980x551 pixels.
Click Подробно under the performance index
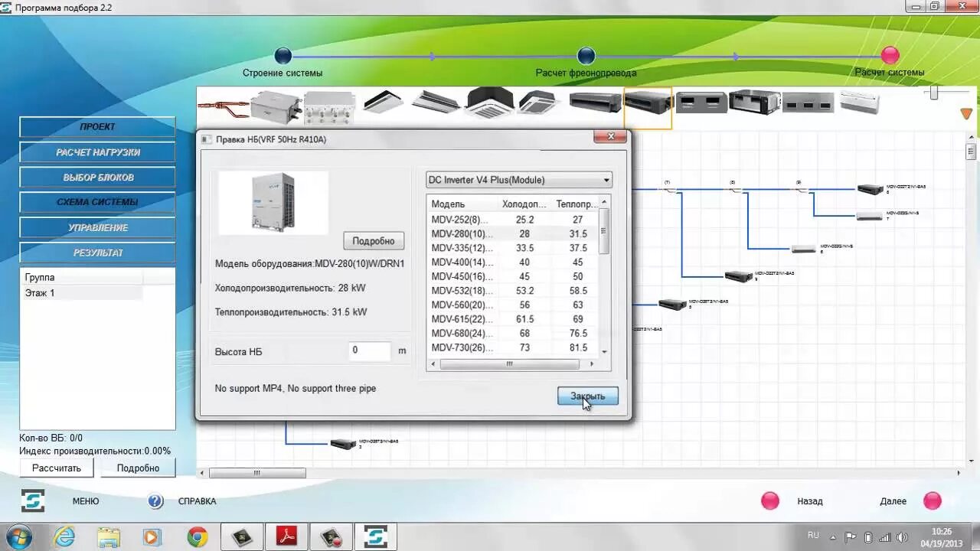pos(138,468)
